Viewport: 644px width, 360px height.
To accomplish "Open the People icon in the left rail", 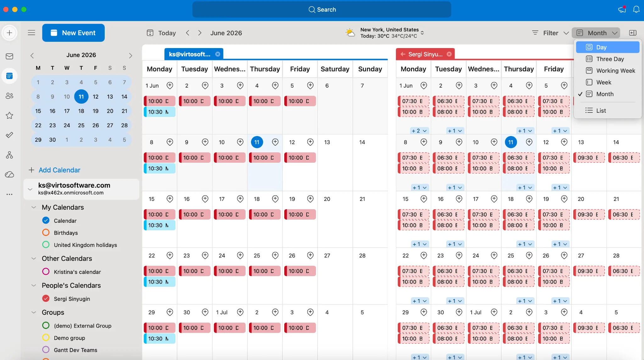I will (9, 96).
